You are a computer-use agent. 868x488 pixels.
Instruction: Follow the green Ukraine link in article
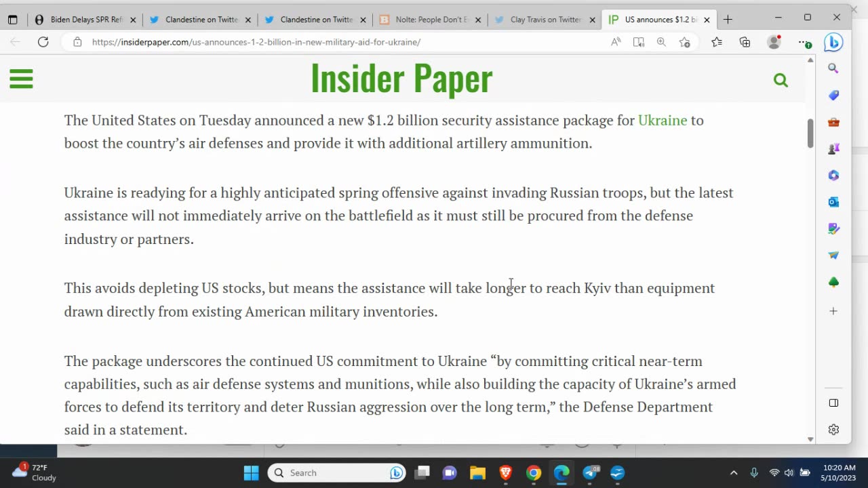click(x=663, y=120)
